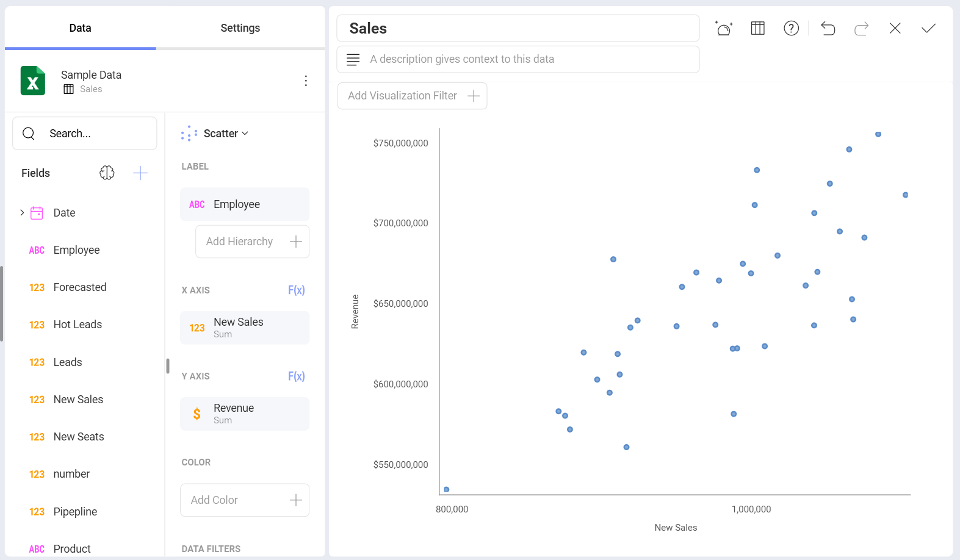Viewport: 960px width, 560px height.
Task: Select the New Sales field in Fields list
Action: (78, 400)
